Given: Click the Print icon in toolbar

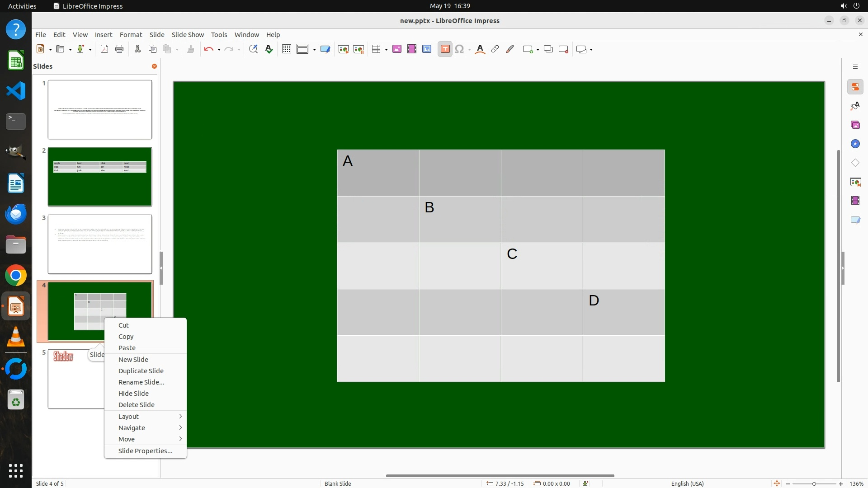Looking at the screenshot, I should (119, 49).
